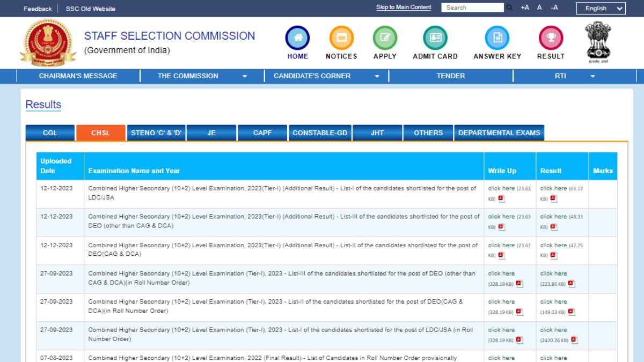Click the ANSWER KEY icon
The image size is (644, 362).
(x=496, y=38)
